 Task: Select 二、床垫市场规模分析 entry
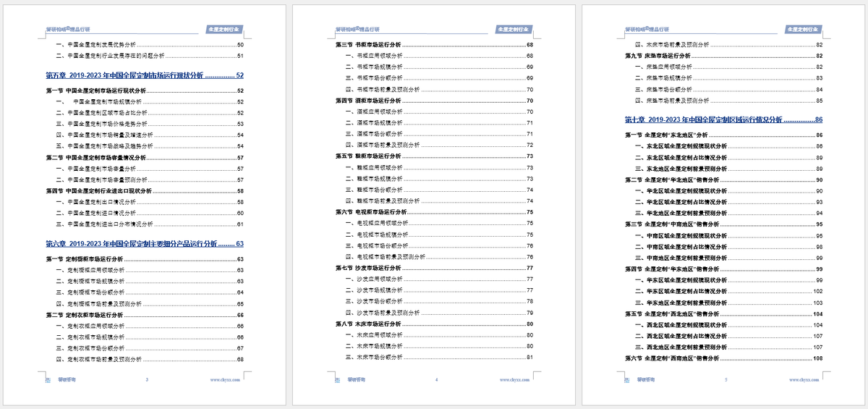pos(728,78)
